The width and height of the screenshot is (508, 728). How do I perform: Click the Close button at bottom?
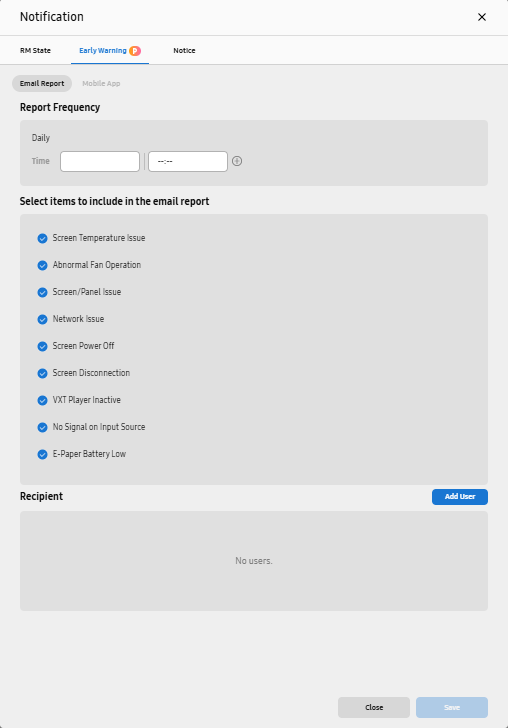[374, 708]
